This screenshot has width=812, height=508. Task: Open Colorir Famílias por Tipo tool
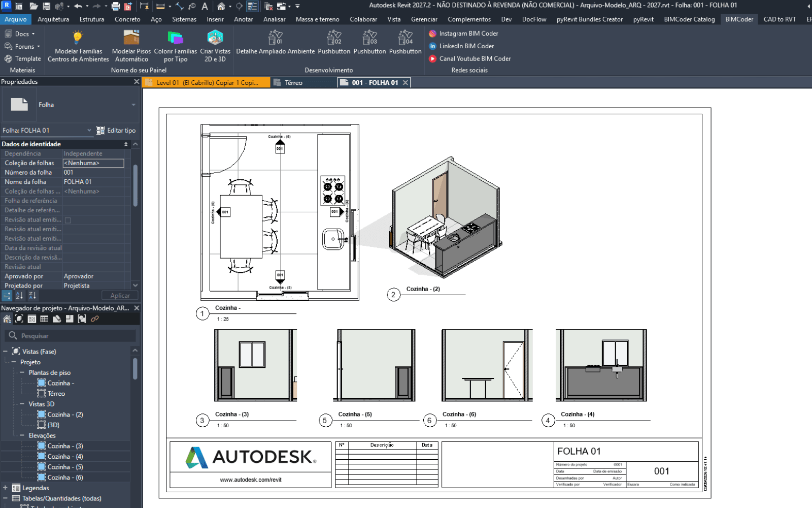175,46
